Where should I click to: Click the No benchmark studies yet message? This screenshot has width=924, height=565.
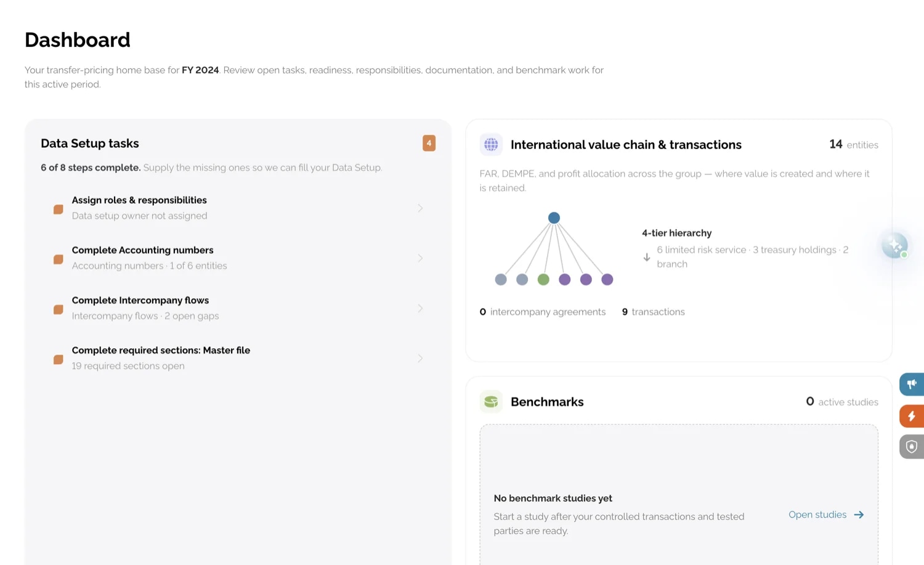tap(553, 498)
